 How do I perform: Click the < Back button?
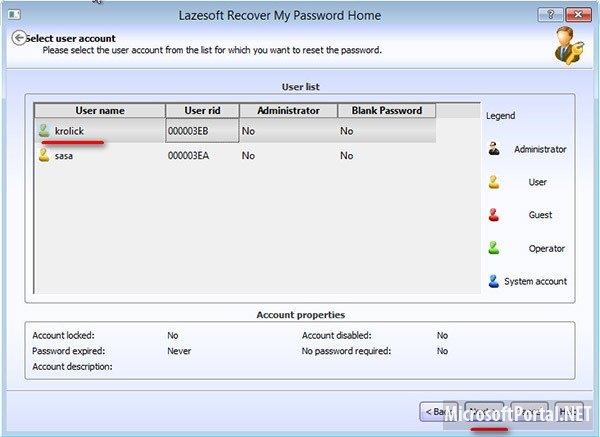tap(439, 412)
